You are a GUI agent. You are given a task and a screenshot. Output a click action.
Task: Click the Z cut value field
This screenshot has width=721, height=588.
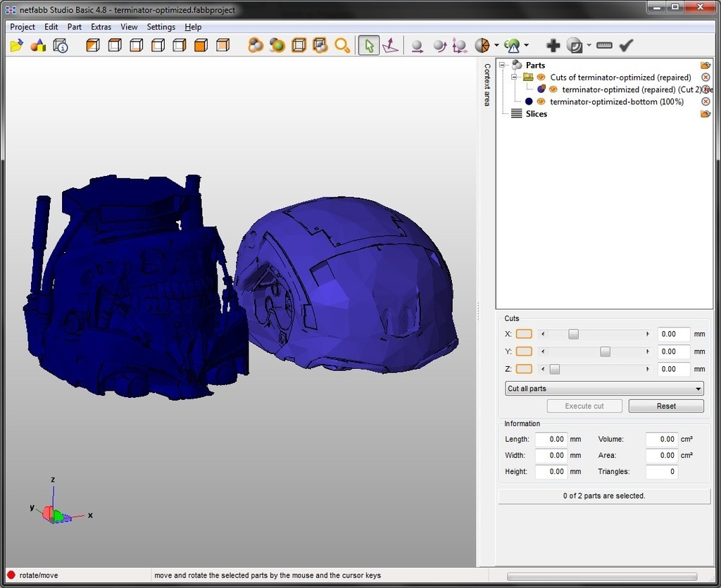[674, 369]
